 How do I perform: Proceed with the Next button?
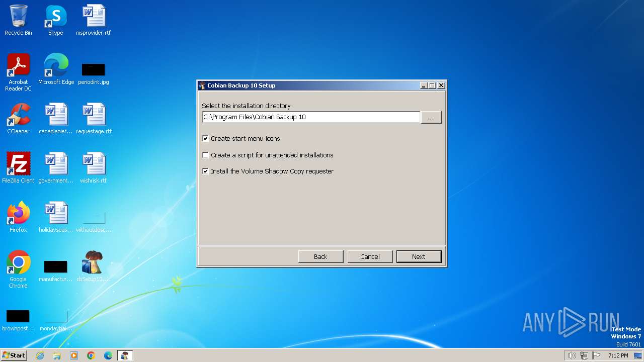coord(419,256)
